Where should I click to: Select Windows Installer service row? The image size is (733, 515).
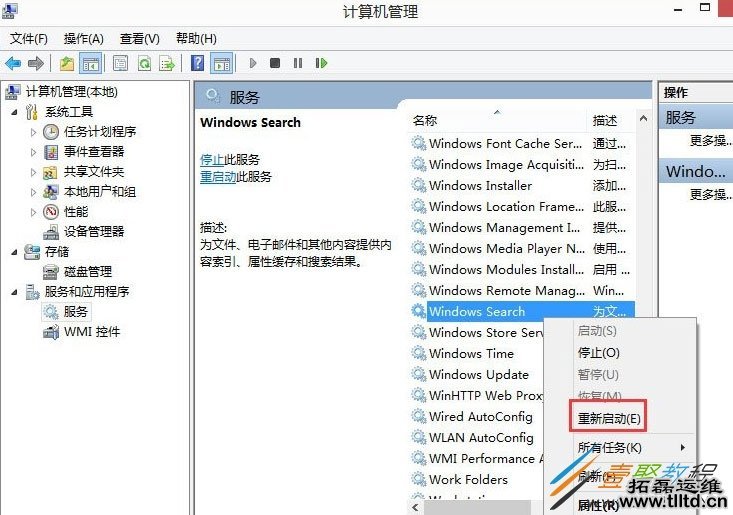522,186
